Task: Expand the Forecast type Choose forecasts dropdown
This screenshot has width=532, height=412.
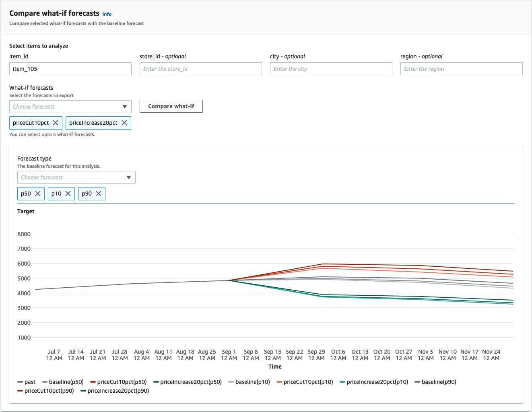Action: [129, 177]
